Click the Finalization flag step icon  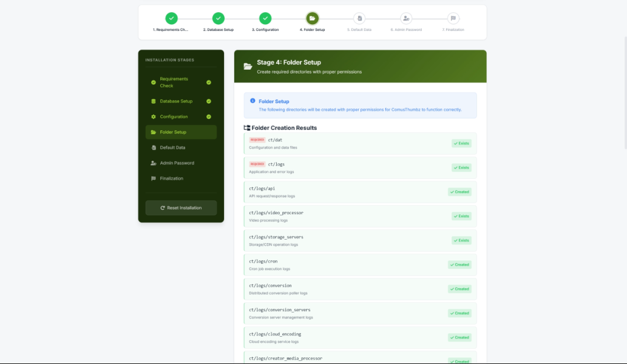coord(453,18)
